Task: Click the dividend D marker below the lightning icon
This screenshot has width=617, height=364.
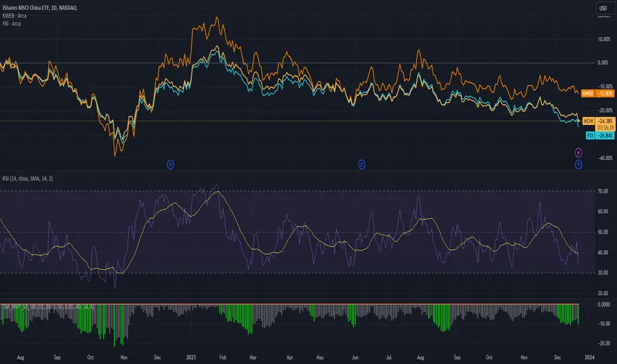Action: pyautogui.click(x=579, y=165)
